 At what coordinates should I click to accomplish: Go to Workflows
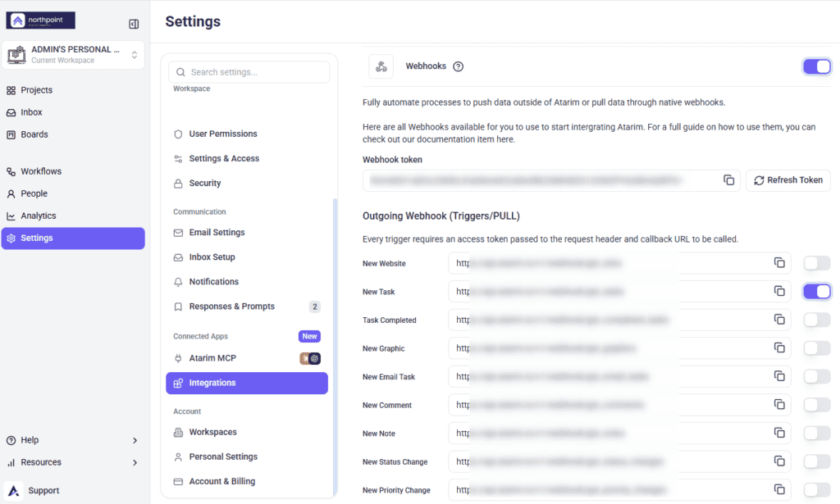pyautogui.click(x=73, y=171)
